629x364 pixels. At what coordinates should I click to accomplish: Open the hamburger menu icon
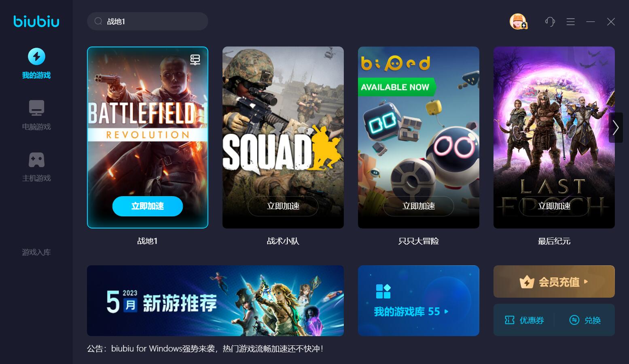pyautogui.click(x=570, y=21)
